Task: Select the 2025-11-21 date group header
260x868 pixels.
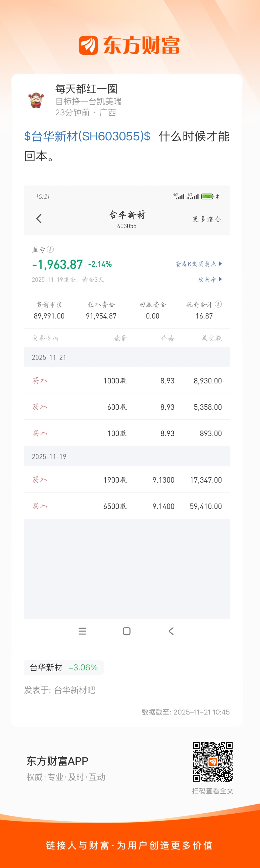Action: [x=127, y=357]
